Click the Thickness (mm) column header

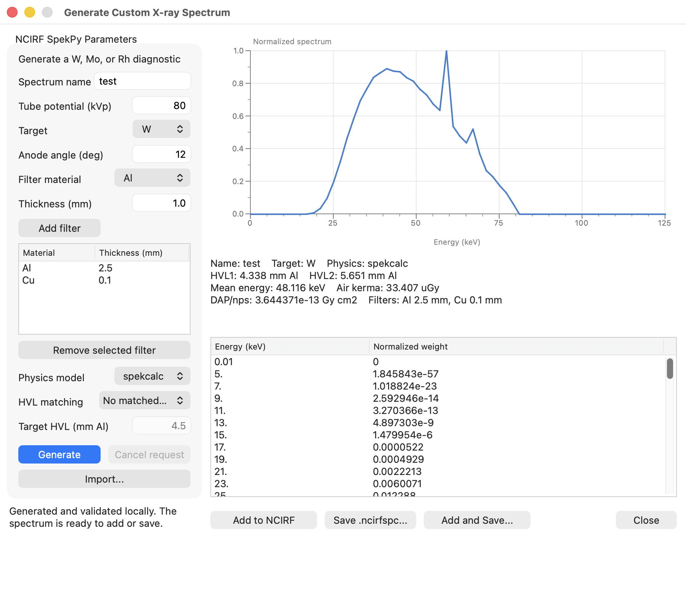click(x=142, y=253)
